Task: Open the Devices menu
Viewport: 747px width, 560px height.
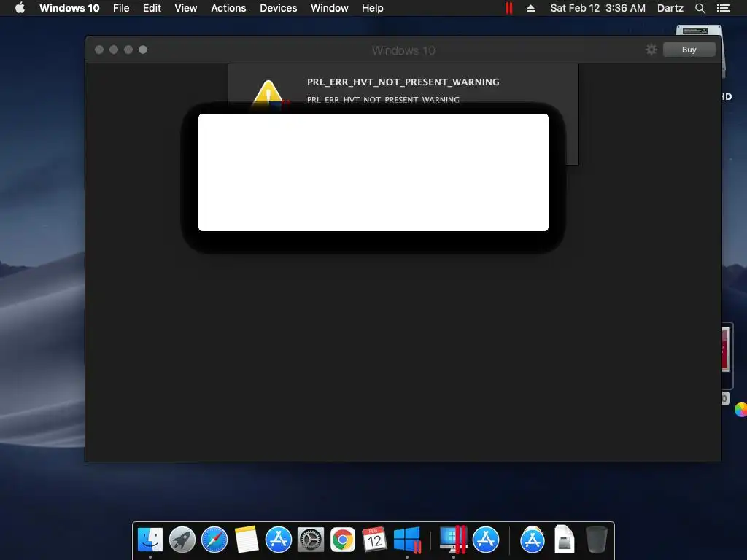Action: click(278, 8)
